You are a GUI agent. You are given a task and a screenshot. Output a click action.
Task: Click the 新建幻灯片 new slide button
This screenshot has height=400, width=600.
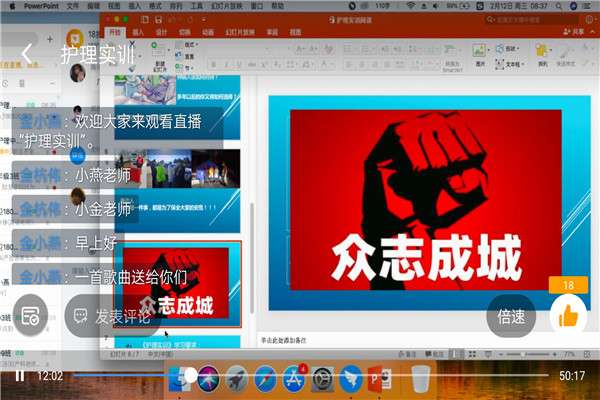click(x=159, y=57)
